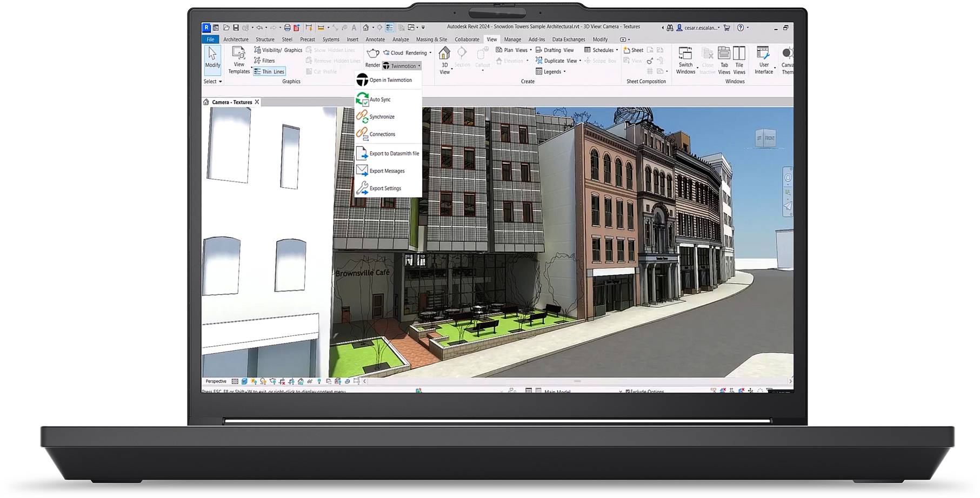Screen dimensions: 980x498
Task: Select the Tile Views icon
Action: click(x=739, y=53)
